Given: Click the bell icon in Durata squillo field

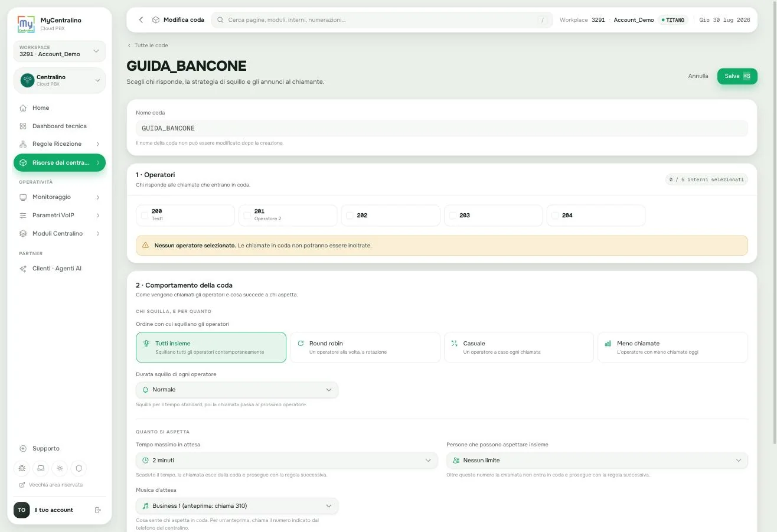Looking at the screenshot, I should (145, 390).
